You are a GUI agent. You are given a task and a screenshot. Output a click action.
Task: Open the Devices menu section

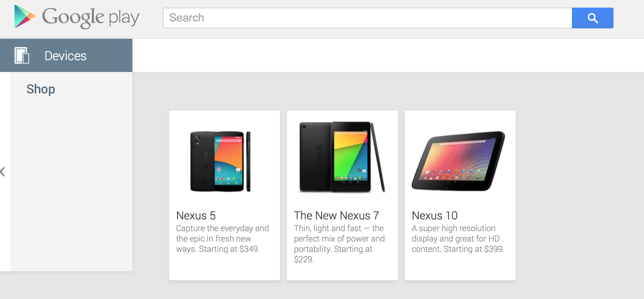click(x=66, y=55)
